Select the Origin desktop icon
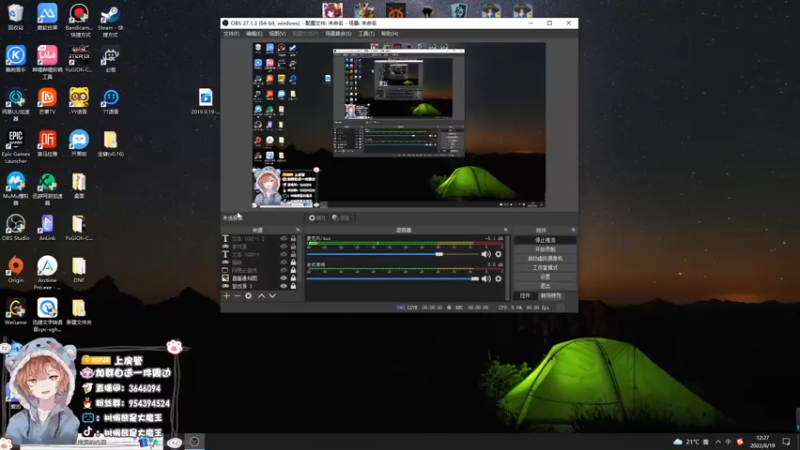The height and width of the screenshot is (450, 800). (x=15, y=269)
